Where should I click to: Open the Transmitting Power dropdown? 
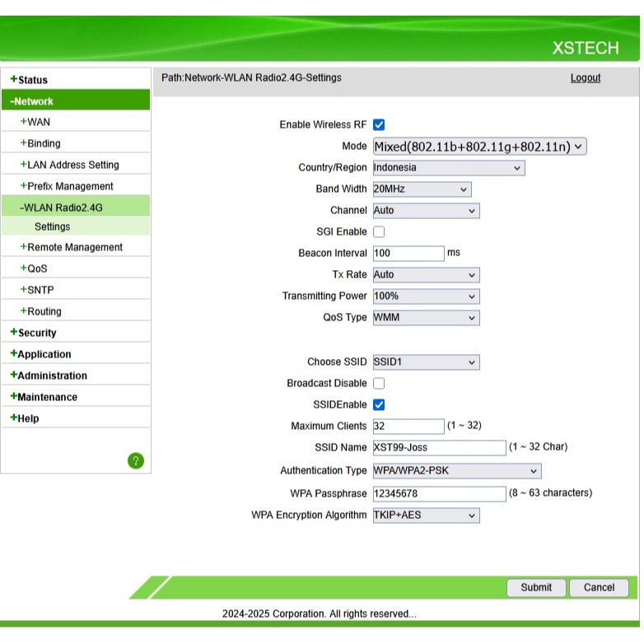(x=426, y=296)
